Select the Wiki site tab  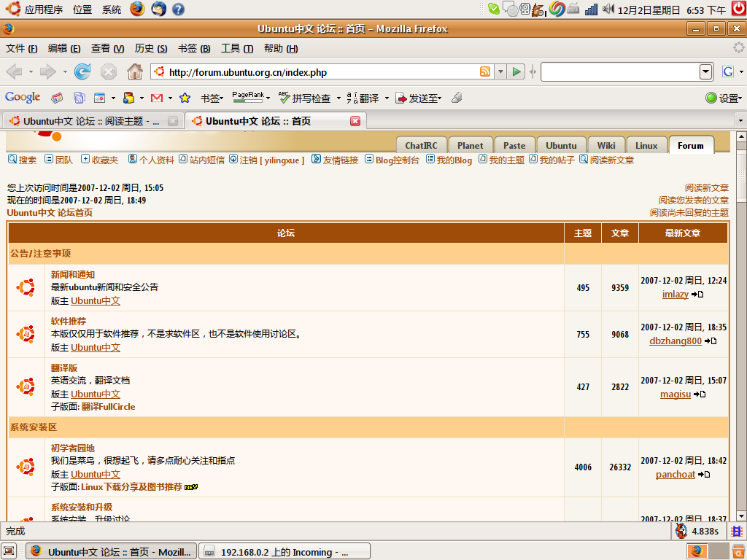[x=606, y=146]
